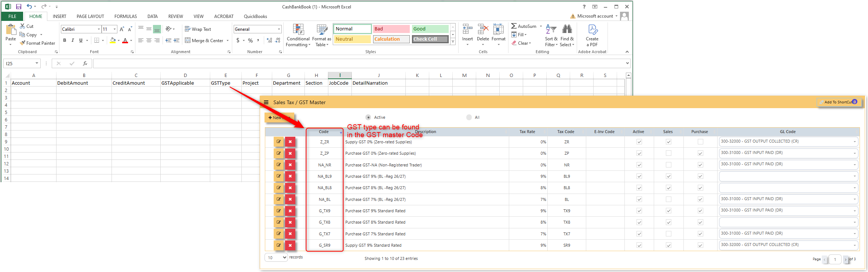Image resolution: width=868 pixels, height=272 pixels.
Task: Click the Save icon in Excel title bar
Action: click(x=19, y=7)
